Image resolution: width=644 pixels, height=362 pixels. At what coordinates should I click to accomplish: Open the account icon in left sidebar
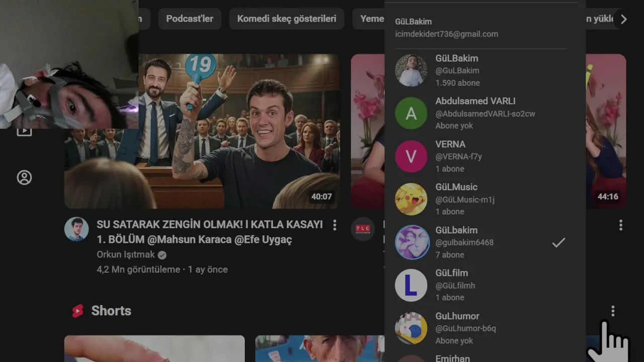[x=24, y=177]
